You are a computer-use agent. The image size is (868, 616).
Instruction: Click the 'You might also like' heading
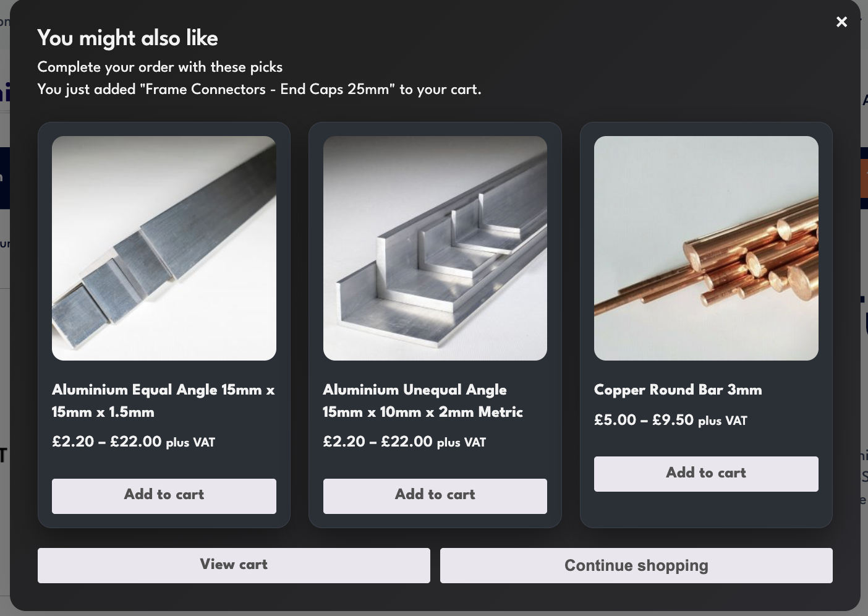[127, 38]
